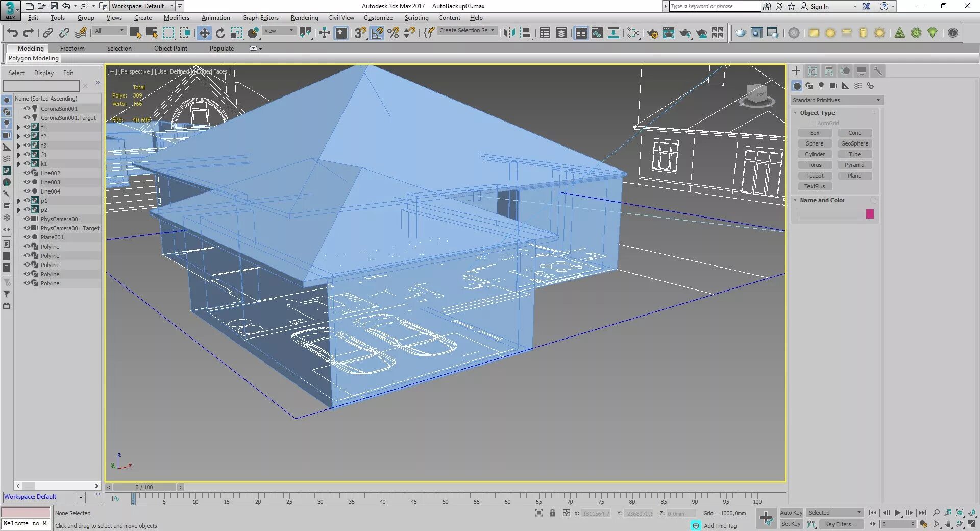Expand the p1 tree item
The height and width of the screenshot is (531, 980).
tap(19, 201)
